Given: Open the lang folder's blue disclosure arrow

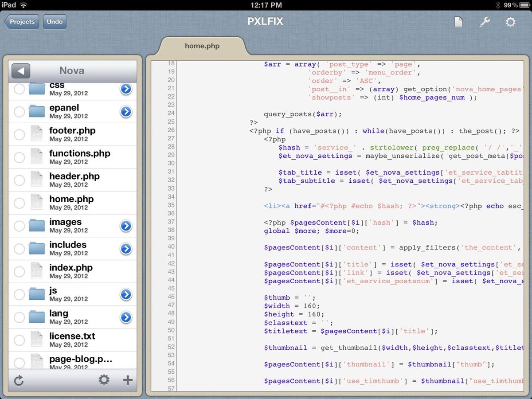Looking at the screenshot, I should 126,317.
